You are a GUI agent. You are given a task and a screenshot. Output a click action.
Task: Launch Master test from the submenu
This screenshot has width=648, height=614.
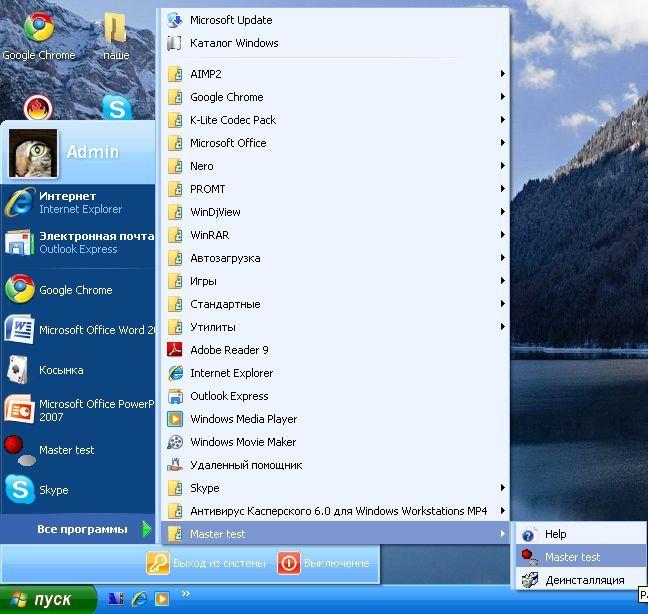click(x=581, y=557)
